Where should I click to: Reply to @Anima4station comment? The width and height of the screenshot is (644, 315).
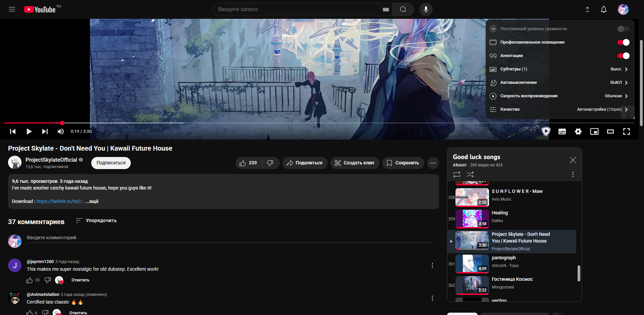pos(78,313)
